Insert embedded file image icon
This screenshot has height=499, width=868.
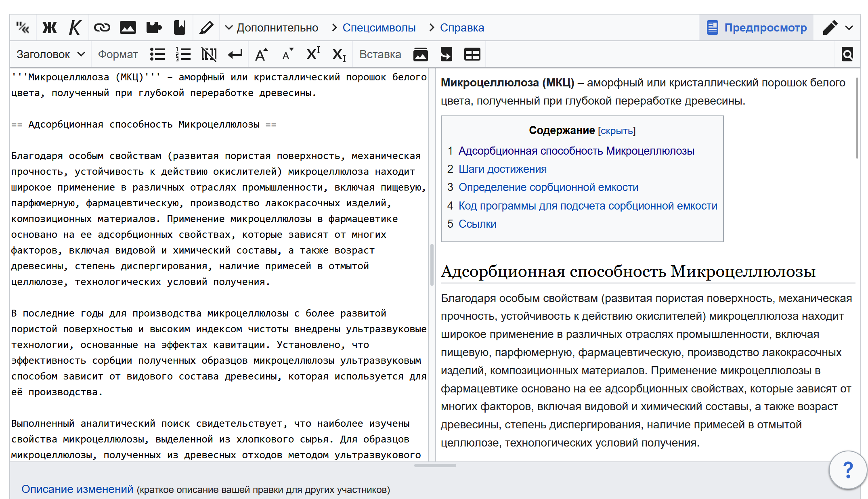(128, 27)
